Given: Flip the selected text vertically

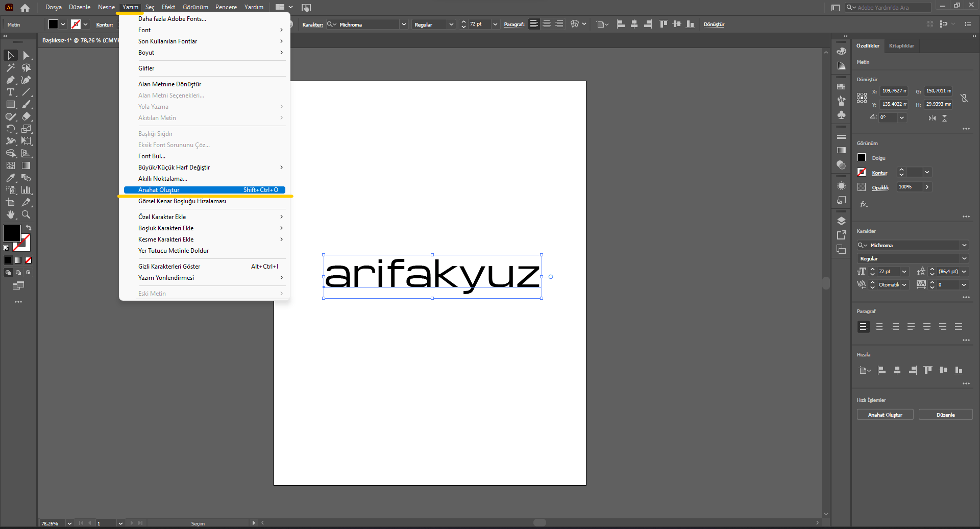Looking at the screenshot, I should point(944,118).
